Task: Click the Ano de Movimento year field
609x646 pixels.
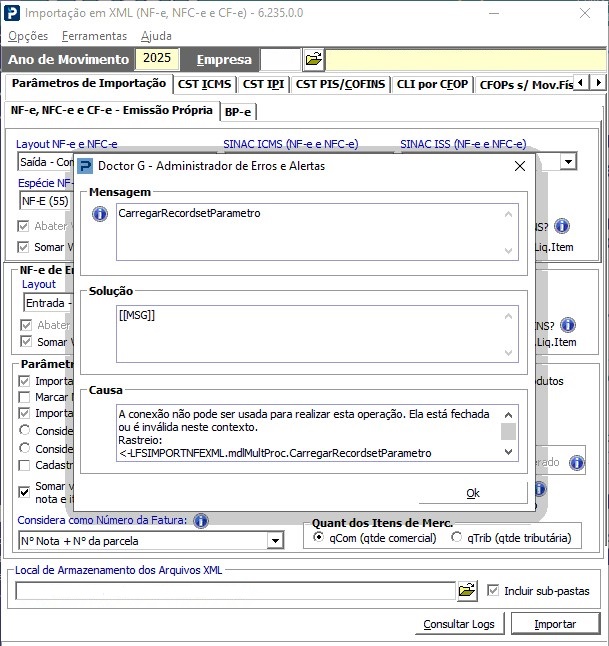Action: point(158,59)
